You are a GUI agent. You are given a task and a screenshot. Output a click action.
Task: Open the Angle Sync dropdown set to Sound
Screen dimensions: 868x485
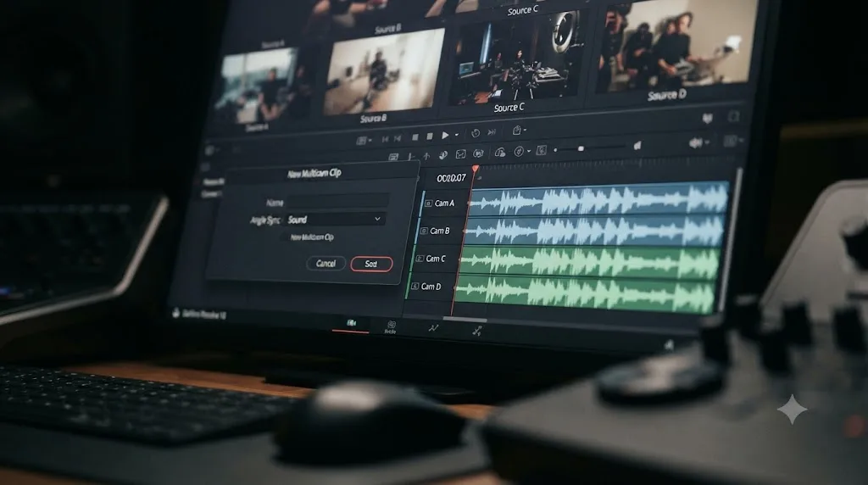point(334,220)
